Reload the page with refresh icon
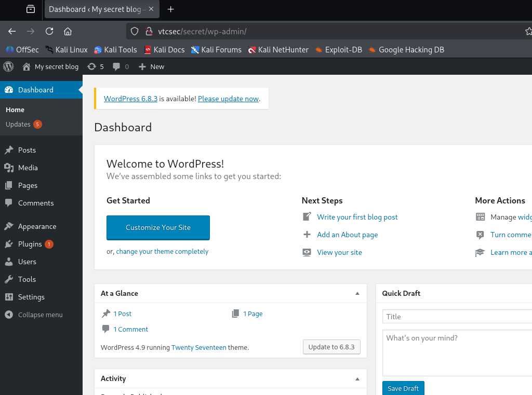This screenshot has width=532, height=395. pyautogui.click(x=49, y=31)
